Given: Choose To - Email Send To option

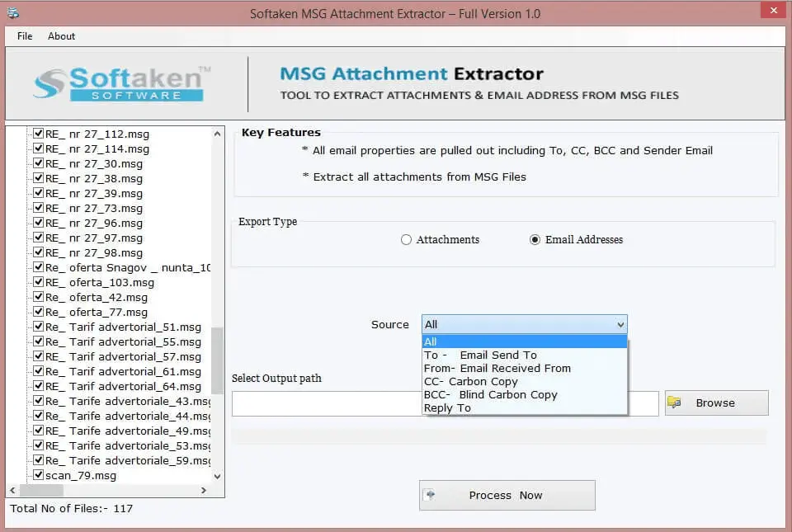Looking at the screenshot, I should click(x=525, y=355).
